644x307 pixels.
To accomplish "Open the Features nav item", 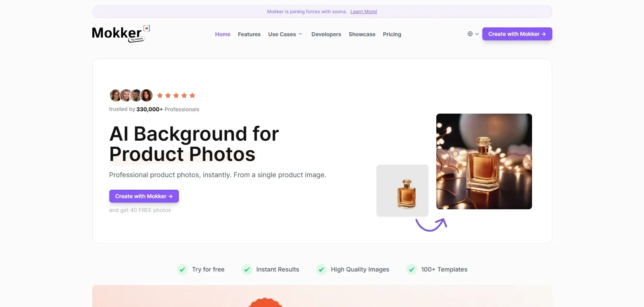I will click(x=249, y=34).
